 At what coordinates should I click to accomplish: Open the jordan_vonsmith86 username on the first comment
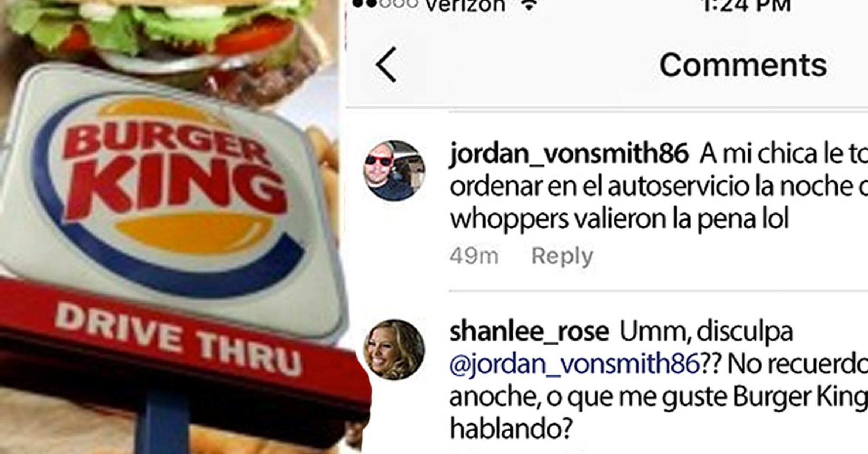[x=569, y=154]
